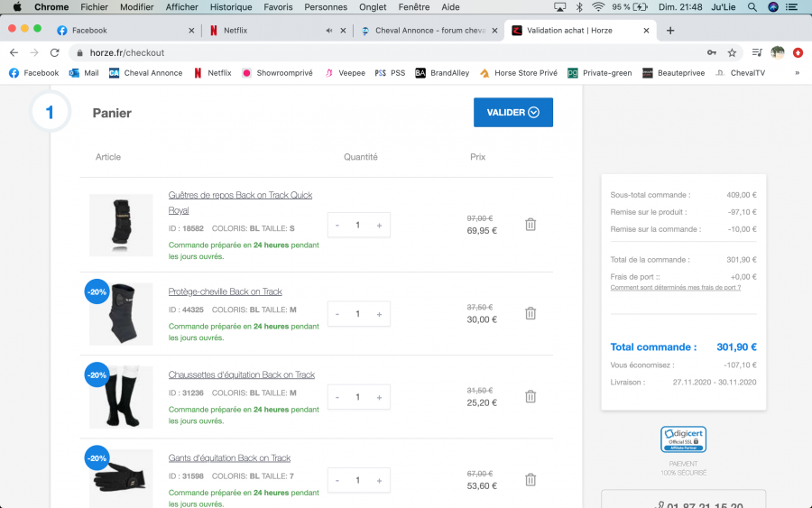
Task: Reload the Horze checkout page
Action: pos(54,52)
